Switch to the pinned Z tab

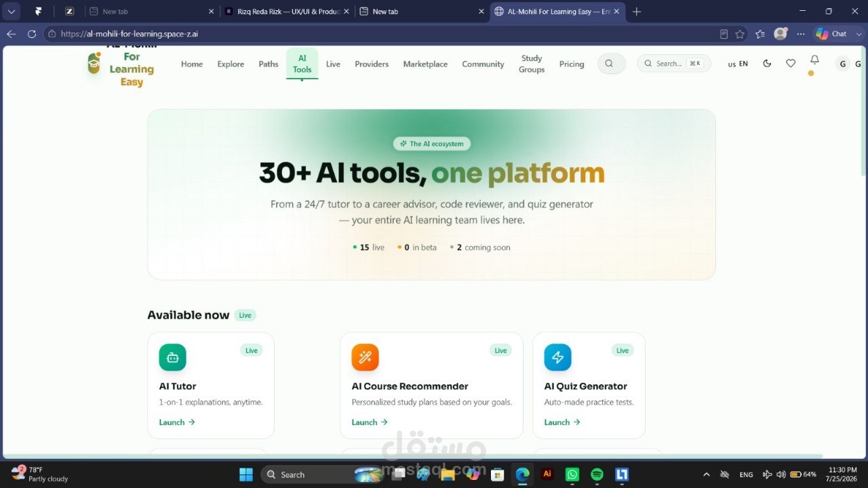click(x=69, y=12)
